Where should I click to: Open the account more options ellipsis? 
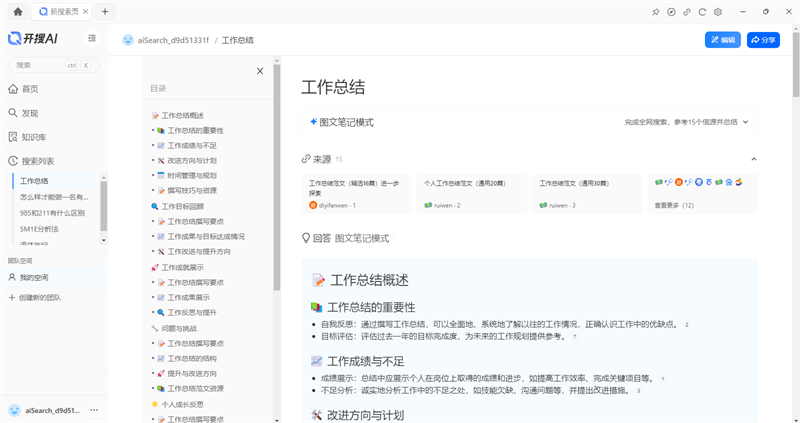click(93, 410)
